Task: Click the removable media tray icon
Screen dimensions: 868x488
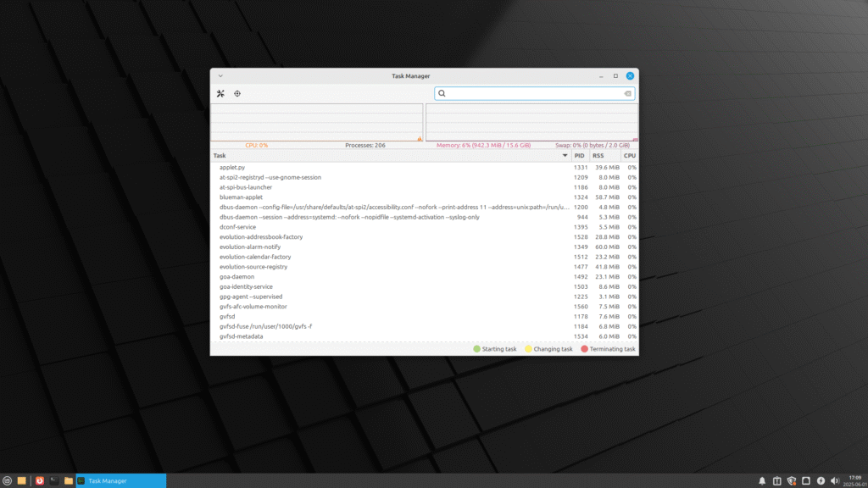Action: pos(806,481)
